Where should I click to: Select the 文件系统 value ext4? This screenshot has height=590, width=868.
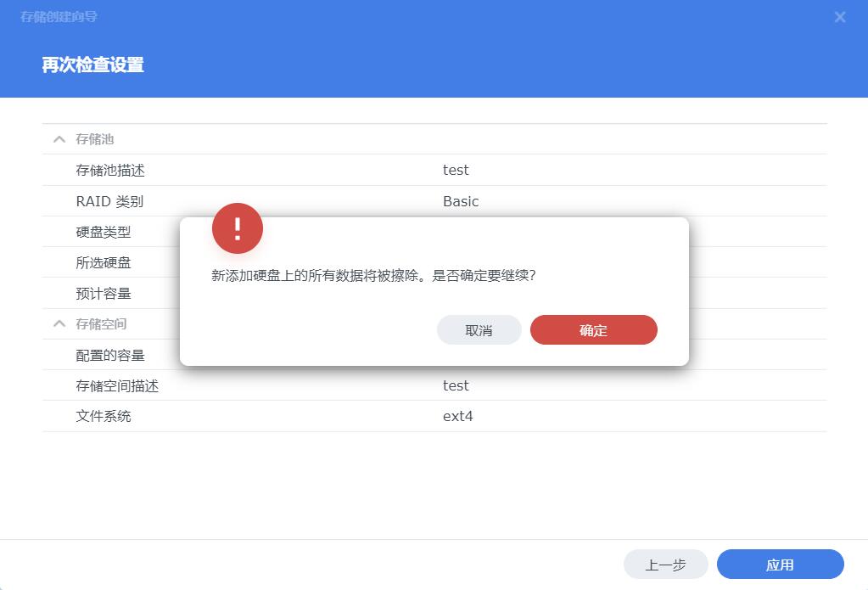[457, 416]
